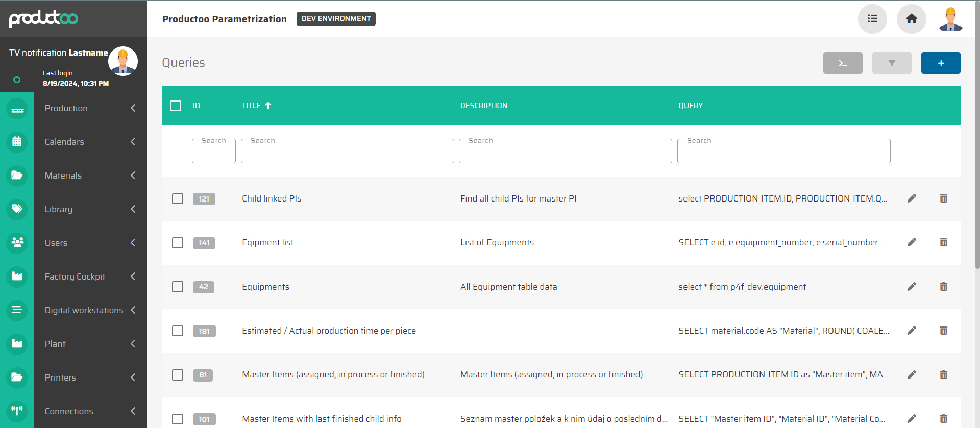Screen dimensions: 980x428
Task: Select all rows with header checkbox
Action: pyautogui.click(x=176, y=106)
